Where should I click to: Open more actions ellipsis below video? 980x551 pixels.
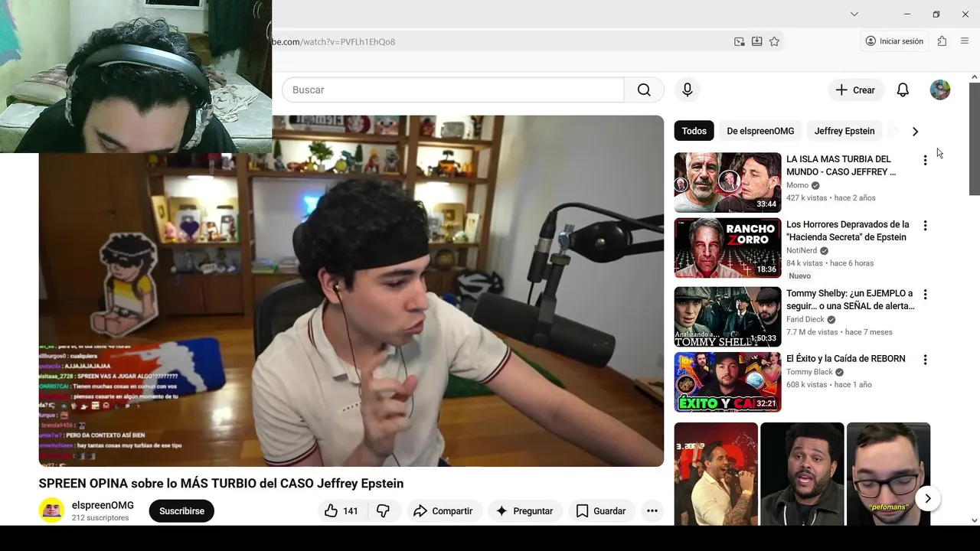coord(652,510)
